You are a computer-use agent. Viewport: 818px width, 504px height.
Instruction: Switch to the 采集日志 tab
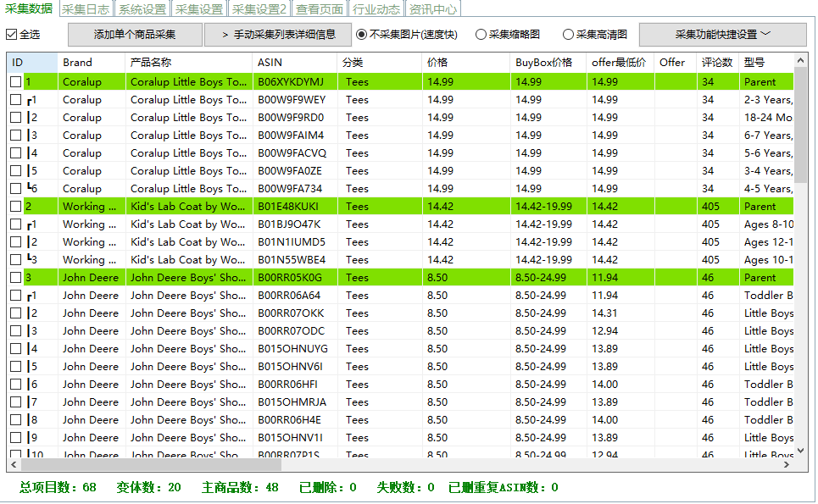[x=86, y=9]
